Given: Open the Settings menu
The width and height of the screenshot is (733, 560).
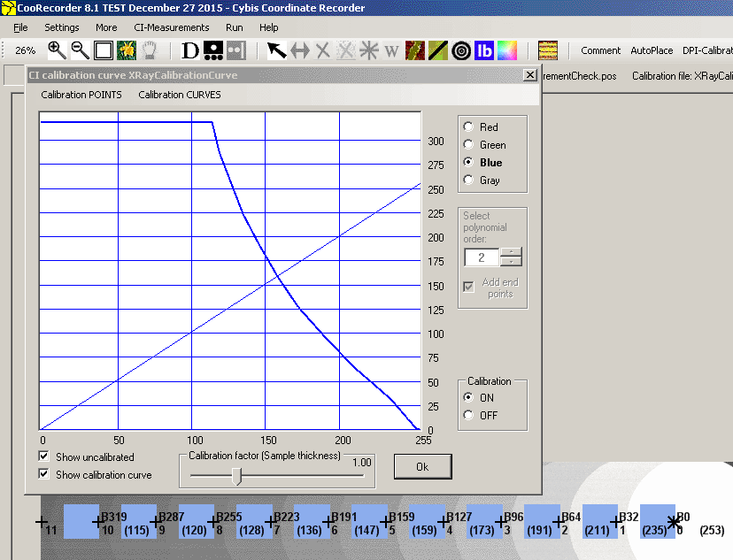Looking at the screenshot, I should click(62, 27).
